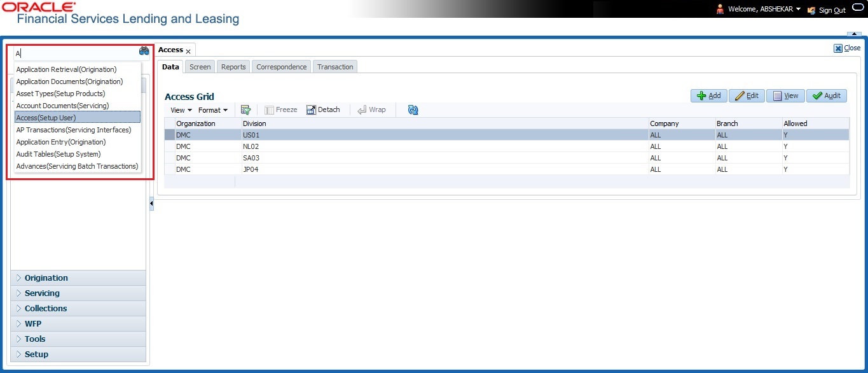Switch to the Screen tab
This screenshot has width=868, height=373.
click(x=200, y=67)
